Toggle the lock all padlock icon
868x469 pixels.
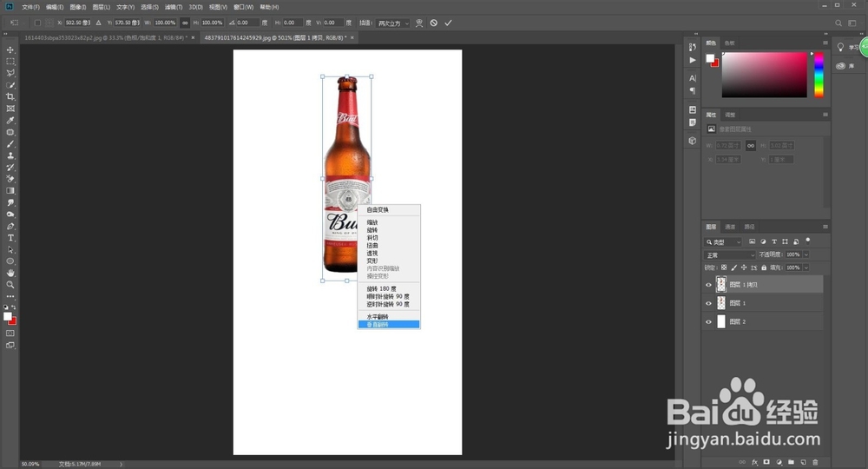764,268
